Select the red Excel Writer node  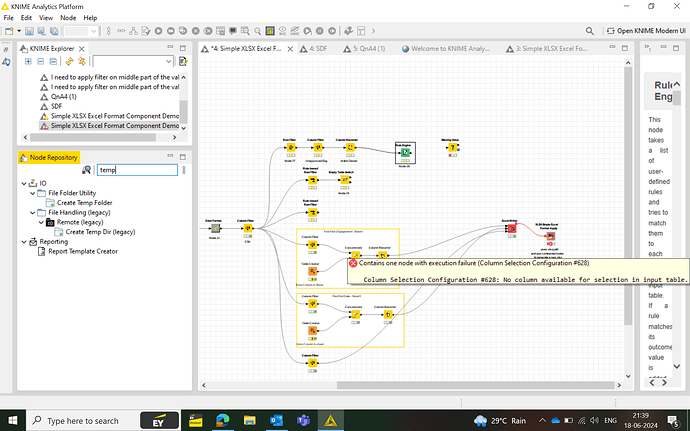coord(511,228)
